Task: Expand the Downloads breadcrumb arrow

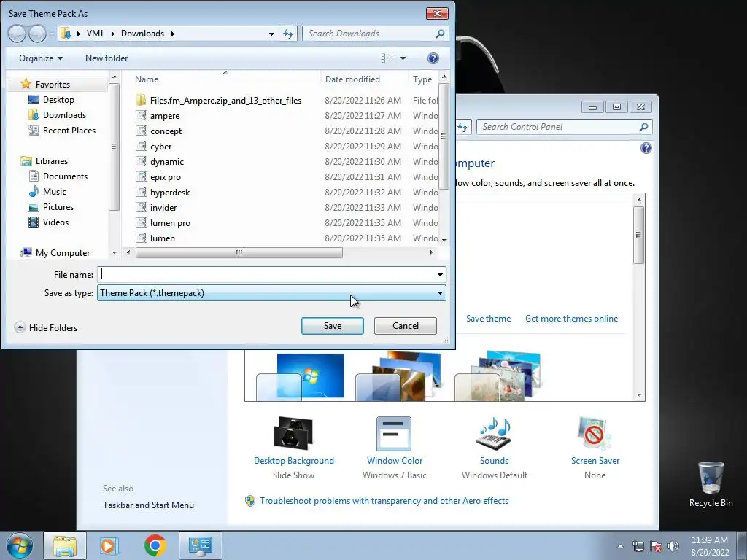Action: 172,34
